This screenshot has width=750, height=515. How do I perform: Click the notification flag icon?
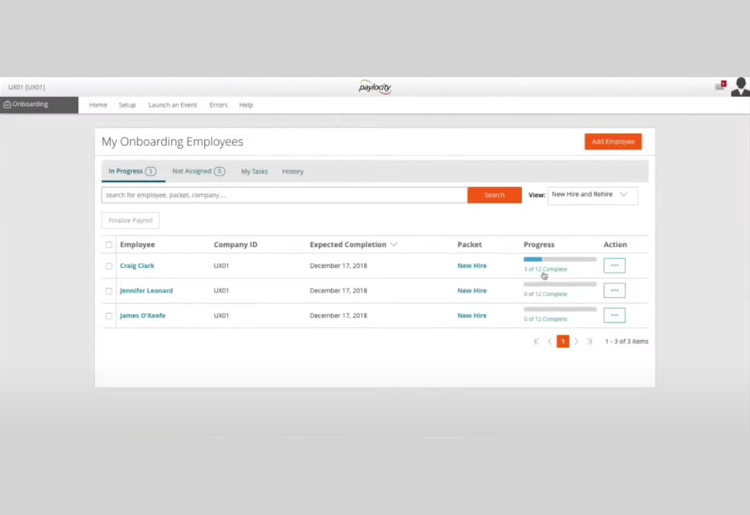tap(720, 86)
